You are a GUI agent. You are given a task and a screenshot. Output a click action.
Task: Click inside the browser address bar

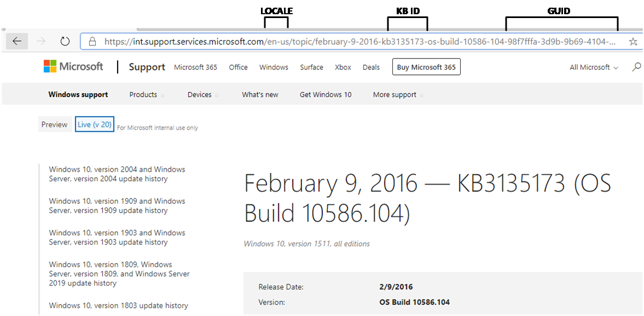pos(328,41)
